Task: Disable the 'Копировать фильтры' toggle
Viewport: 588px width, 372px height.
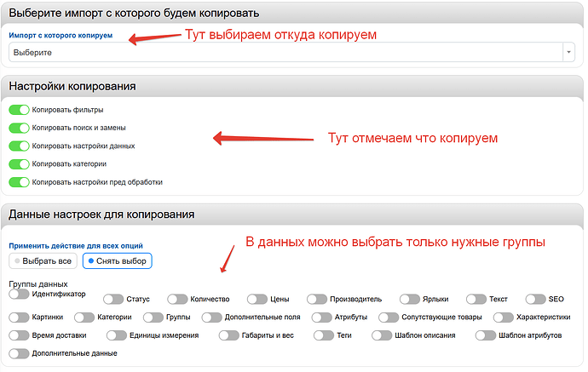Action: [19, 110]
